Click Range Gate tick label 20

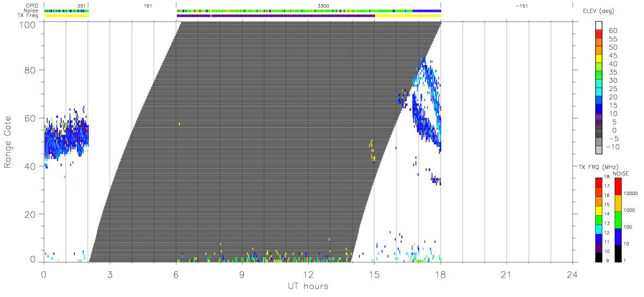(x=30, y=215)
